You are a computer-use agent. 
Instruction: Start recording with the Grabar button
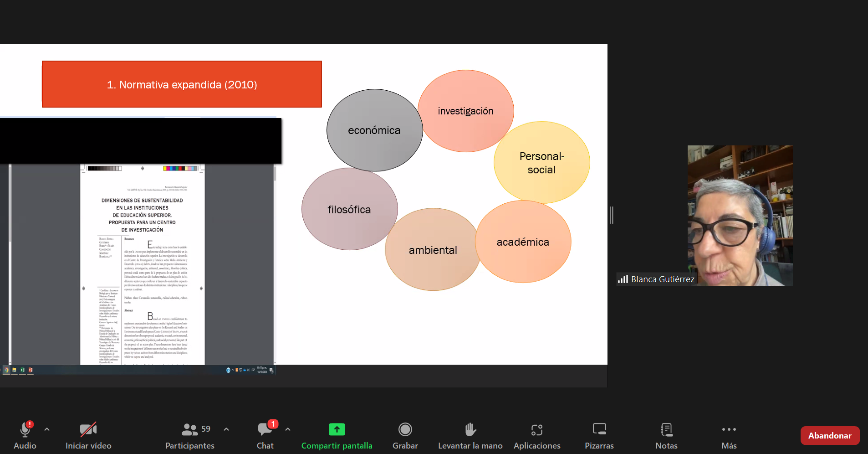pyautogui.click(x=405, y=430)
